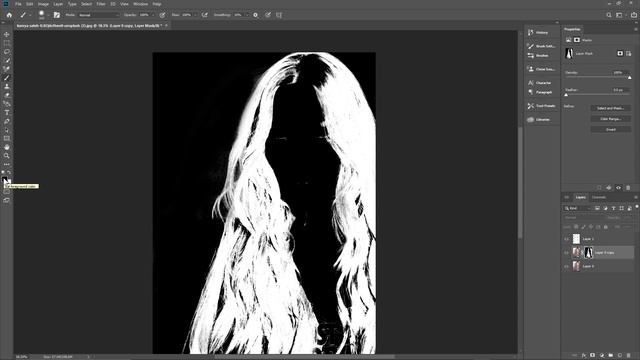Image resolution: width=640 pixels, height=360 pixels.
Task: Select the Clone Stamp tool
Action: pos(7,87)
